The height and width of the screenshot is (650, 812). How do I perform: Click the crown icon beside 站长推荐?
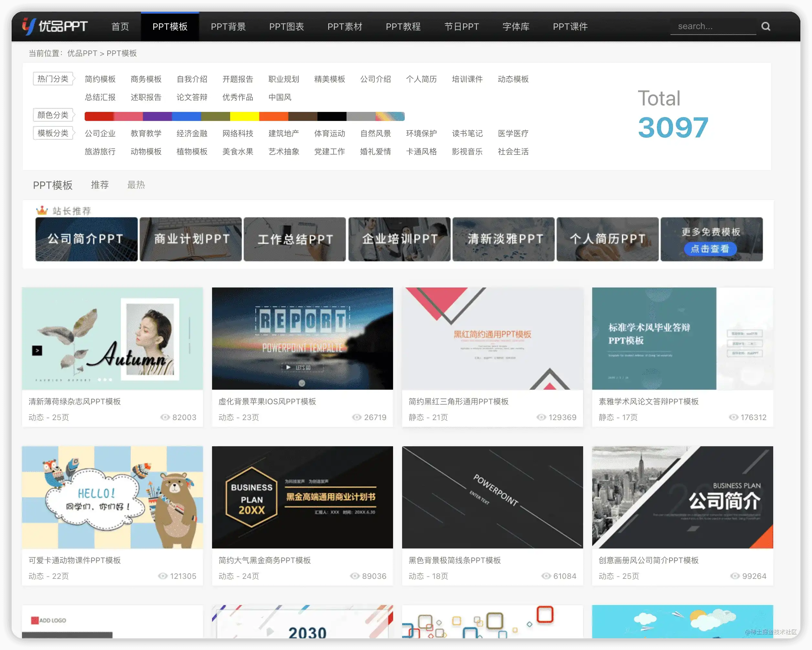pyautogui.click(x=42, y=210)
